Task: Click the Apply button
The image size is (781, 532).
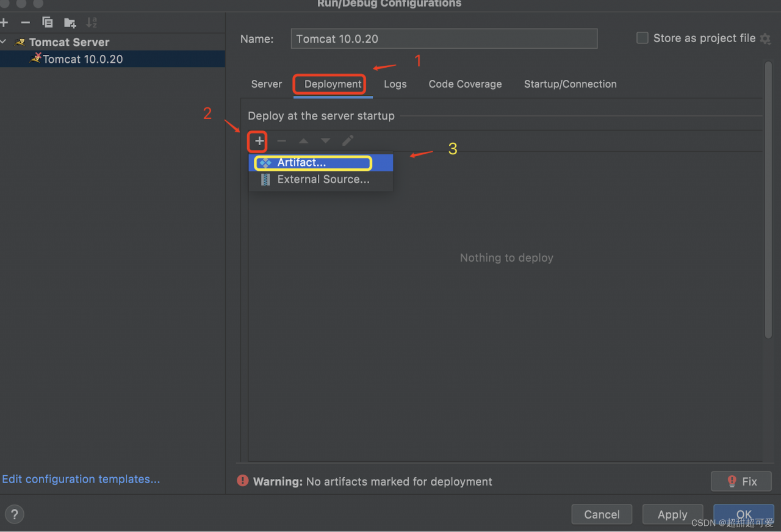Action: pos(672,514)
